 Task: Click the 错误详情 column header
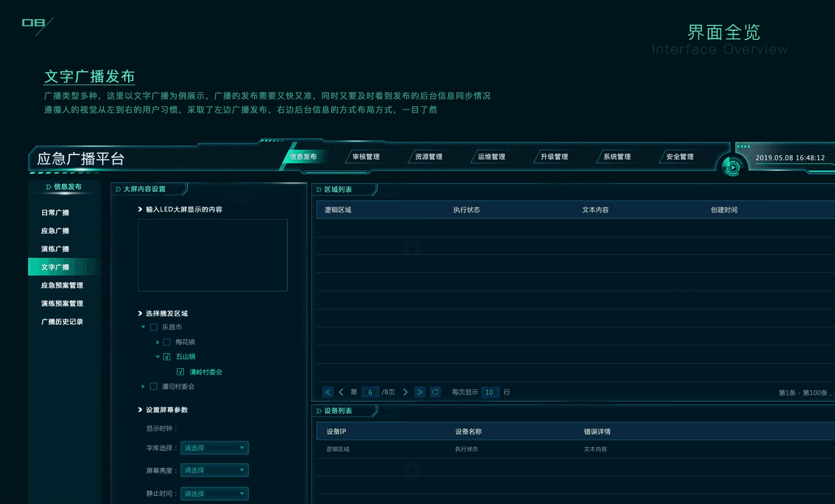tap(597, 432)
